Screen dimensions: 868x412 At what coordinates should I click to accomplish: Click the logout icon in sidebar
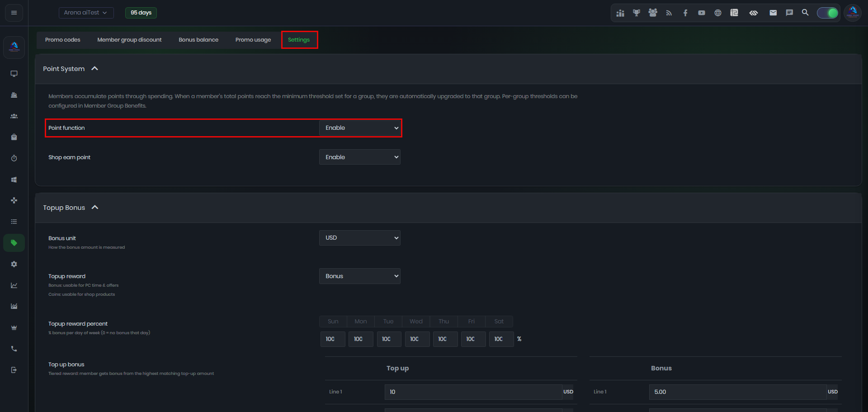(14, 370)
